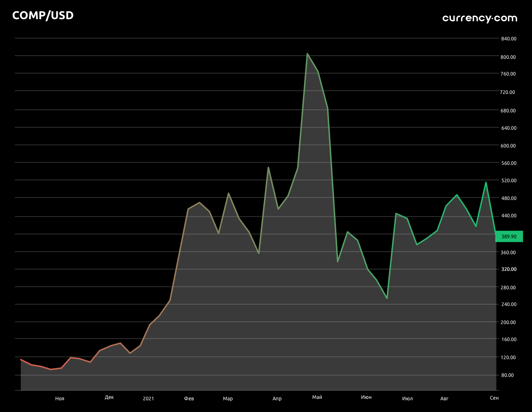Select the Авг month label
Image resolution: width=532 pixels, height=412 pixels.
[x=444, y=399]
